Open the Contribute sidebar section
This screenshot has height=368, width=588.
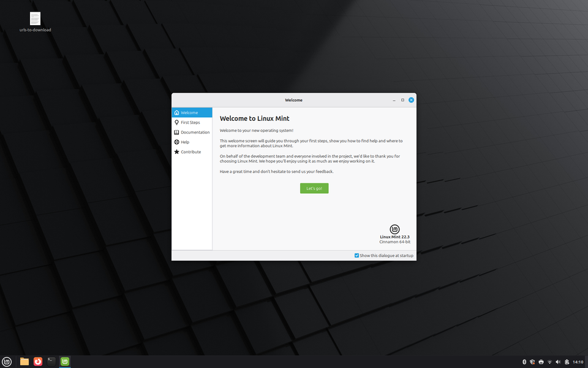pos(192,151)
